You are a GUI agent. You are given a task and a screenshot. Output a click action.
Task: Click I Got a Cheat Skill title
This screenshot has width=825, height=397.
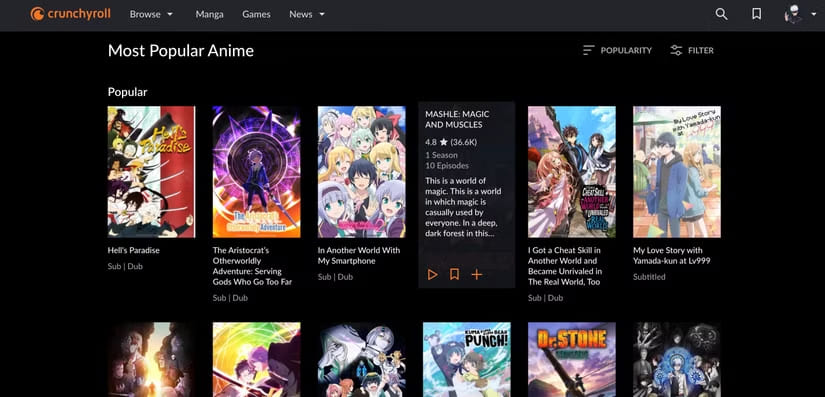[565, 266]
